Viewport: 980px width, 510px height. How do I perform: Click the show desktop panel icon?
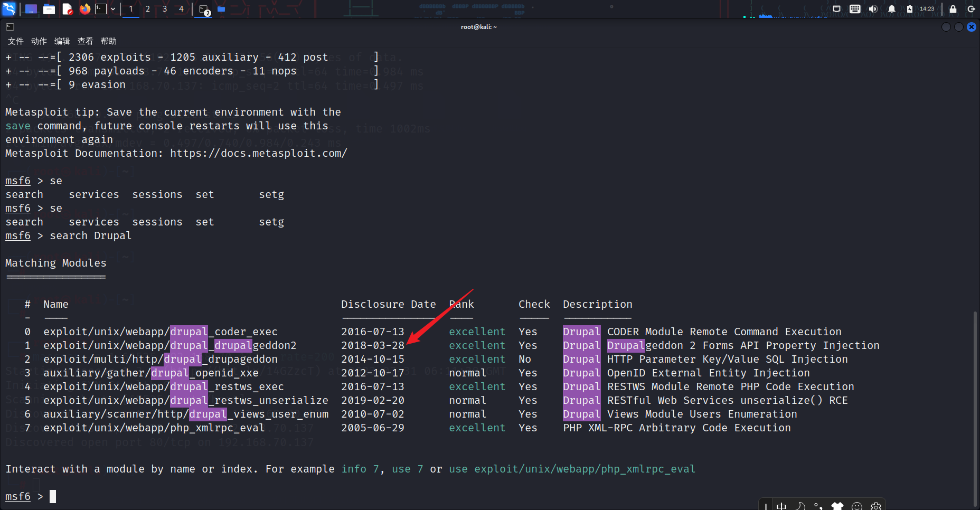(31, 9)
